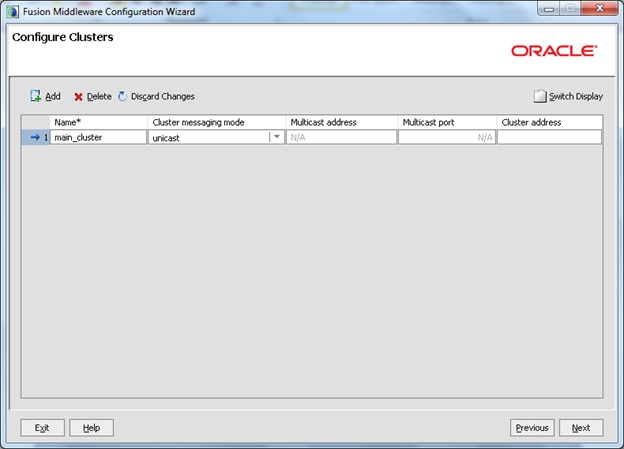Open Help for the wizard
The width and height of the screenshot is (624, 449).
click(92, 428)
